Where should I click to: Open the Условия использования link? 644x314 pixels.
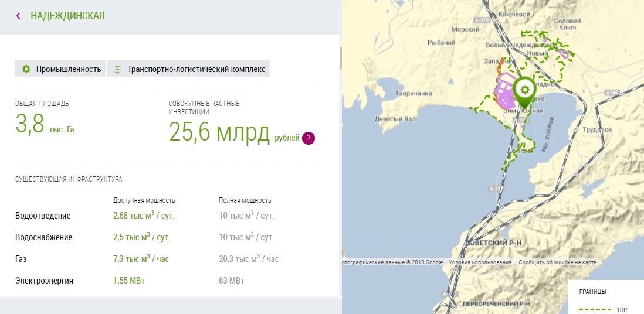[480, 262]
